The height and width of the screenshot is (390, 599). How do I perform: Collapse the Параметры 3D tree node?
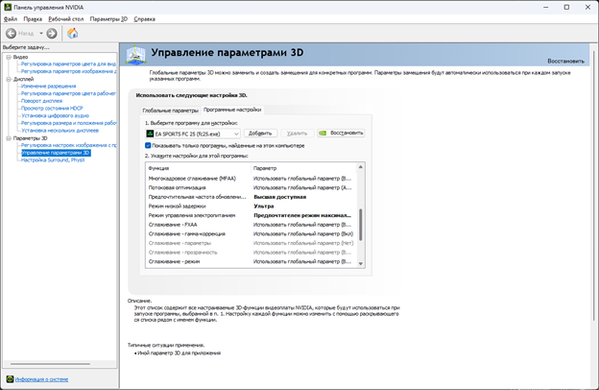coord(8,138)
